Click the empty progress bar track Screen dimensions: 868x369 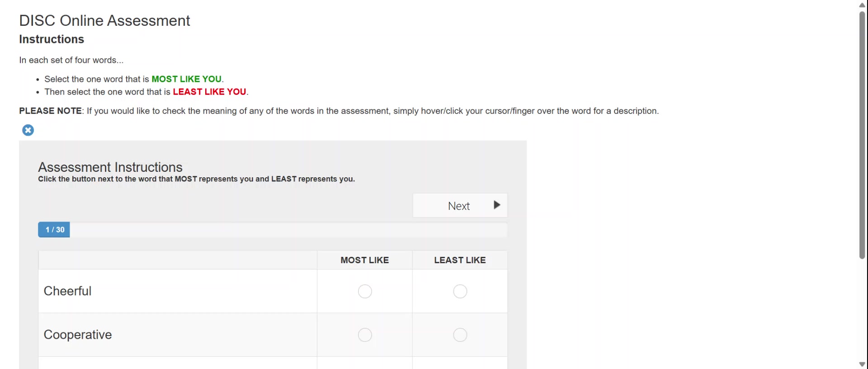(x=288, y=230)
